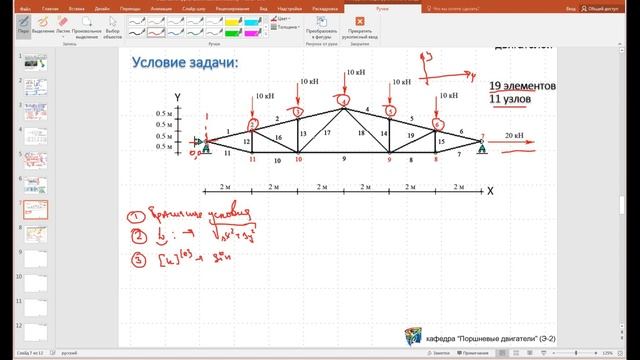
Task: Start slide show from status bar
Action: click(x=543, y=353)
